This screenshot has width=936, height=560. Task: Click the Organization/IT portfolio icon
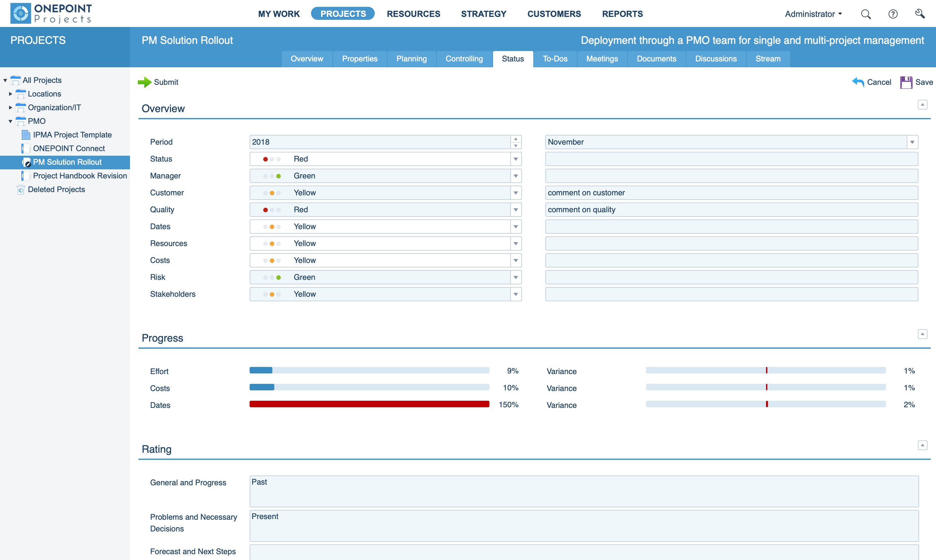point(21,108)
